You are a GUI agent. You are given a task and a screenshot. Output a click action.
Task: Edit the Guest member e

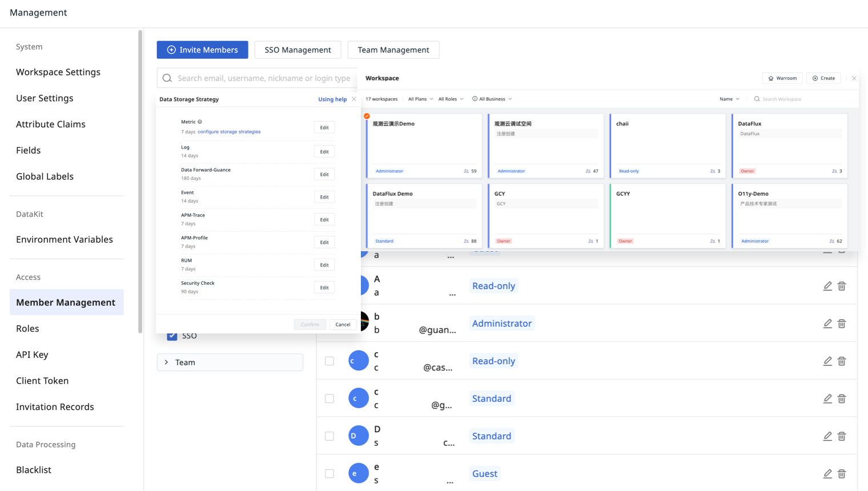(827, 474)
